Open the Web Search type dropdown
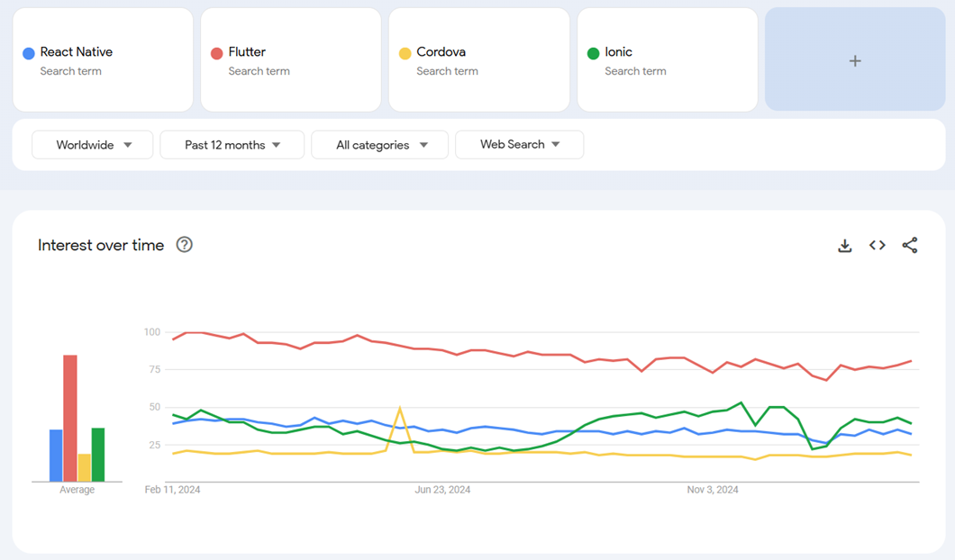955x560 pixels. tap(520, 144)
